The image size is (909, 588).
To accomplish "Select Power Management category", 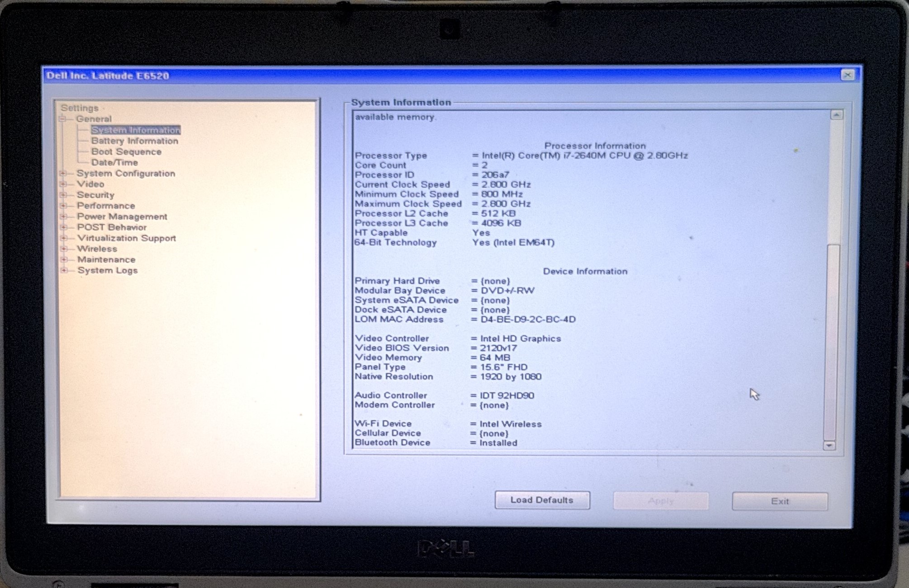I will click(x=122, y=217).
